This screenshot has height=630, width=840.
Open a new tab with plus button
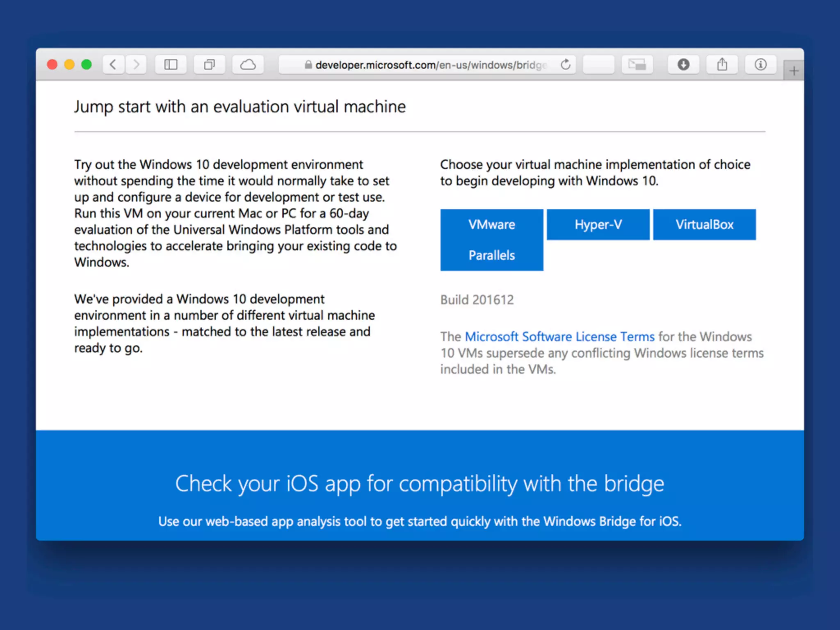794,71
